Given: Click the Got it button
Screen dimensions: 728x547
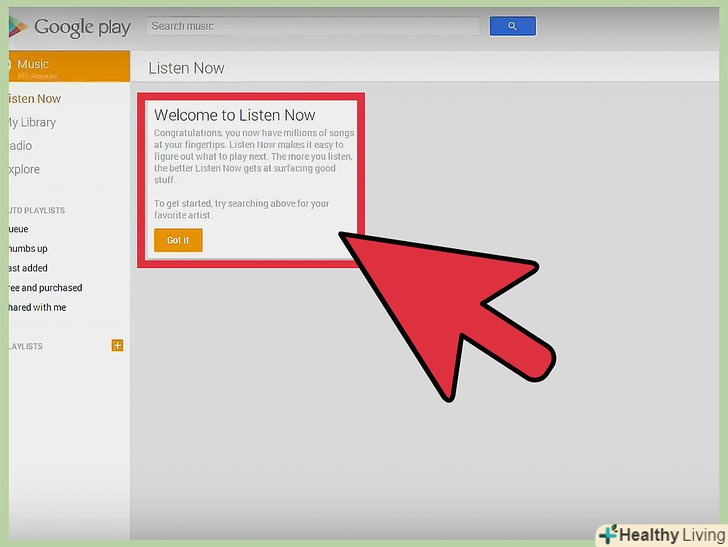Looking at the screenshot, I should coord(178,240).
